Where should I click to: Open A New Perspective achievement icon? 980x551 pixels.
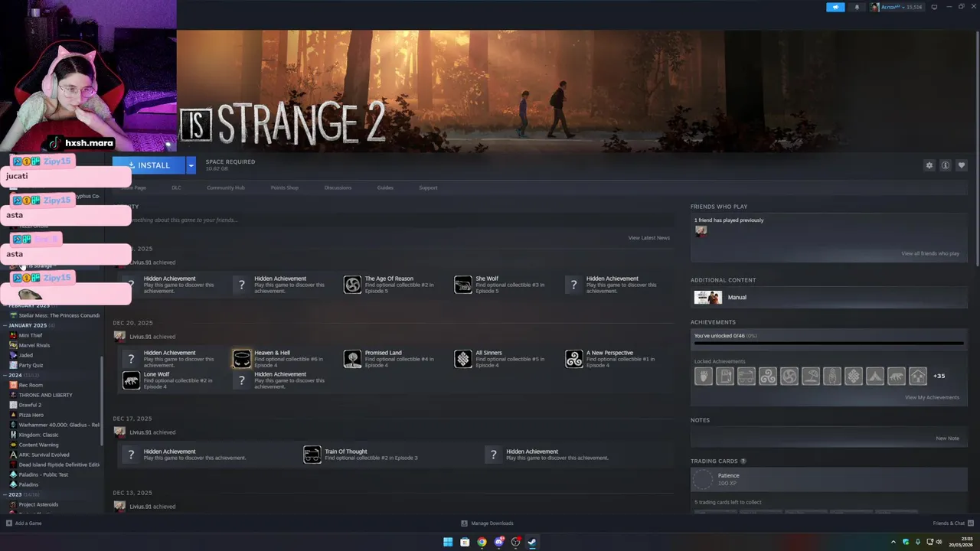click(573, 359)
